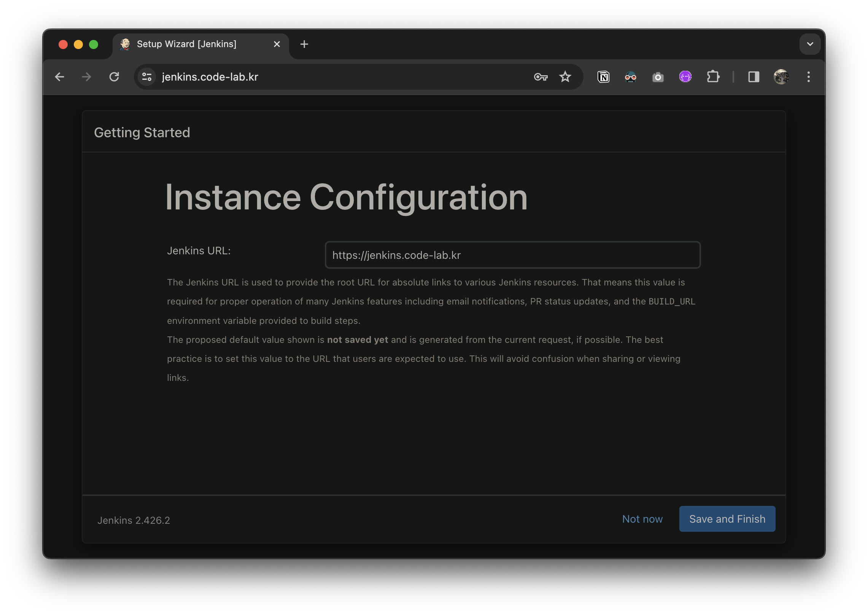
Task: Open the Notion extension icon
Action: (x=603, y=77)
